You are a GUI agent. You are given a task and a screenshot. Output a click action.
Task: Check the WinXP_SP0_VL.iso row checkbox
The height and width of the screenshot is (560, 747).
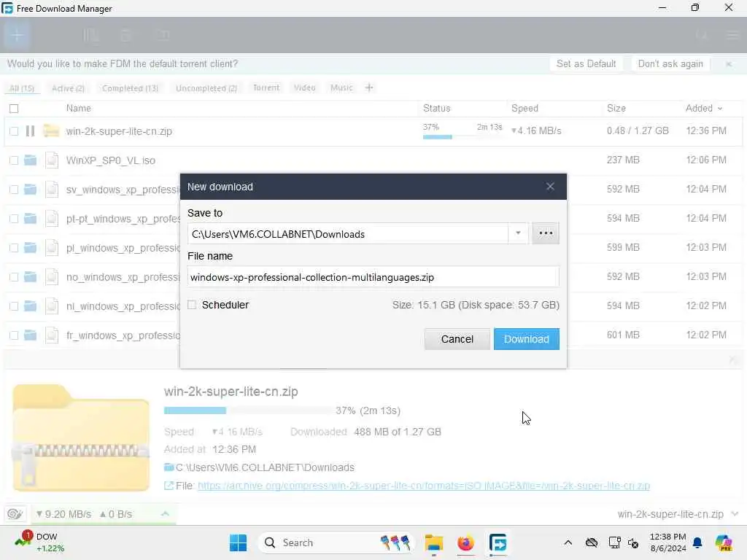coord(14,160)
